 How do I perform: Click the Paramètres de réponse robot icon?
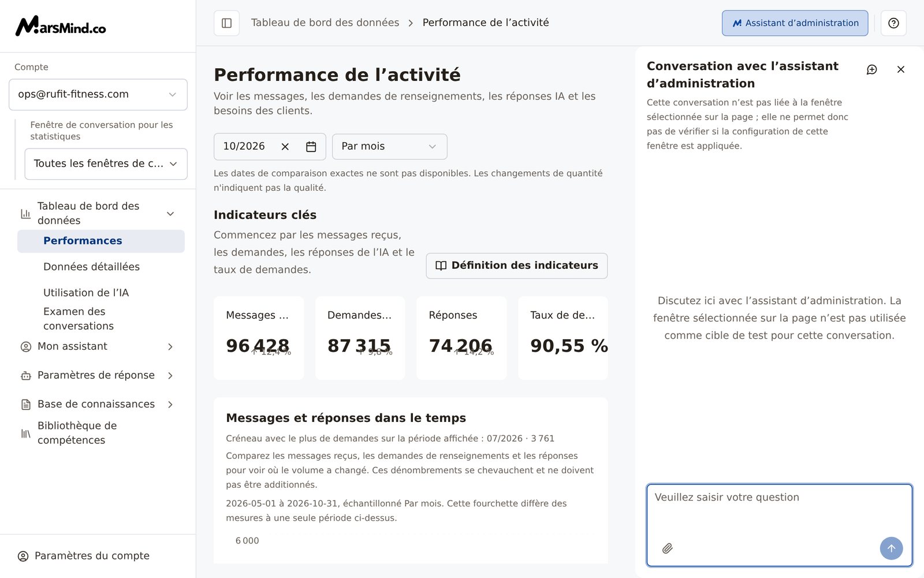click(x=25, y=376)
